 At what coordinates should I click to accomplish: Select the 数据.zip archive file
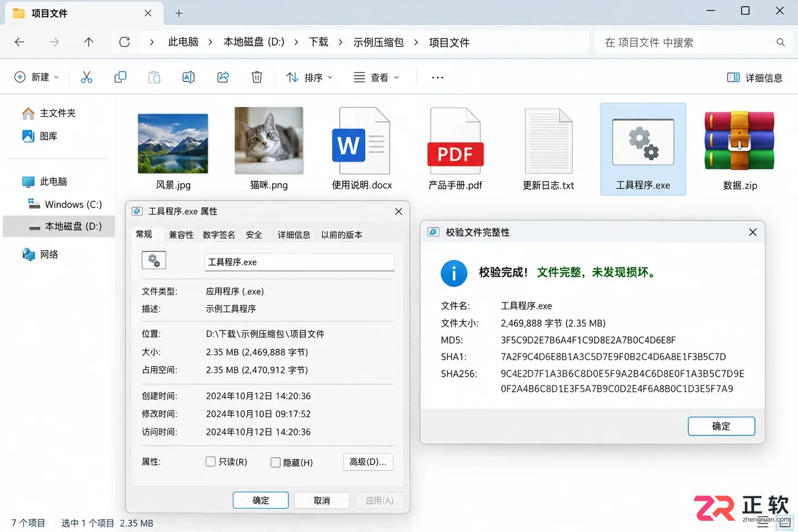740,150
